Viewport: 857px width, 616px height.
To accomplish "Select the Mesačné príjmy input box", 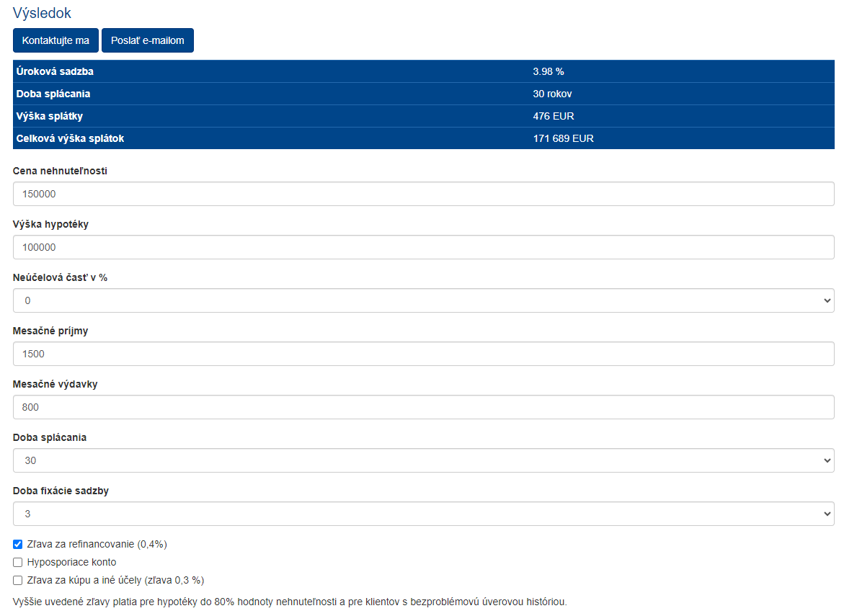I will 423,354.
